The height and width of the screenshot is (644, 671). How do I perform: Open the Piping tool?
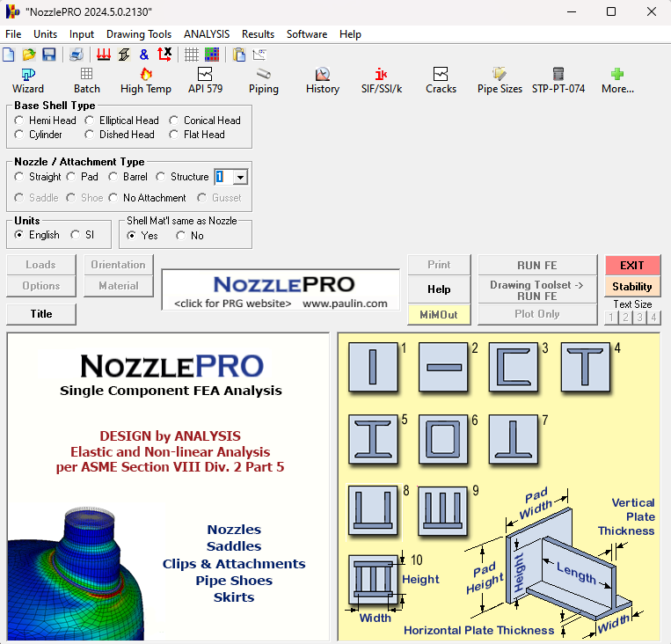pyautogui.click(x=264, y=81)
